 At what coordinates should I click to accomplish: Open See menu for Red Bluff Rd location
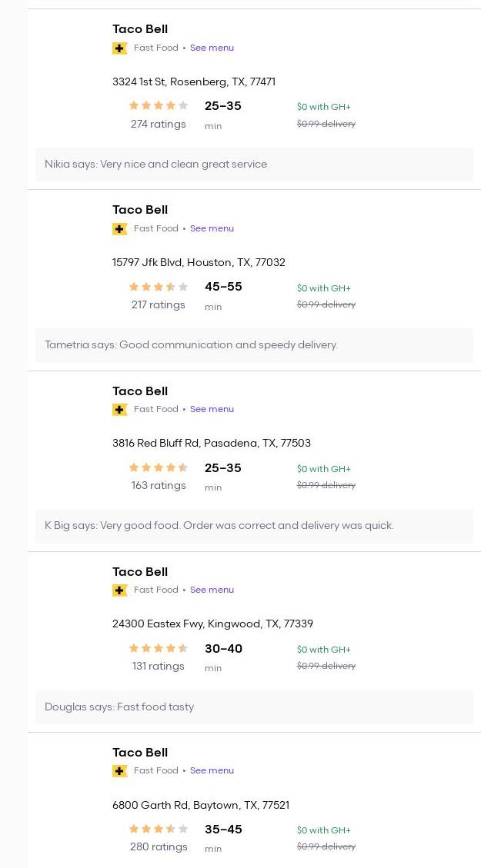click(x=212, y=409)
